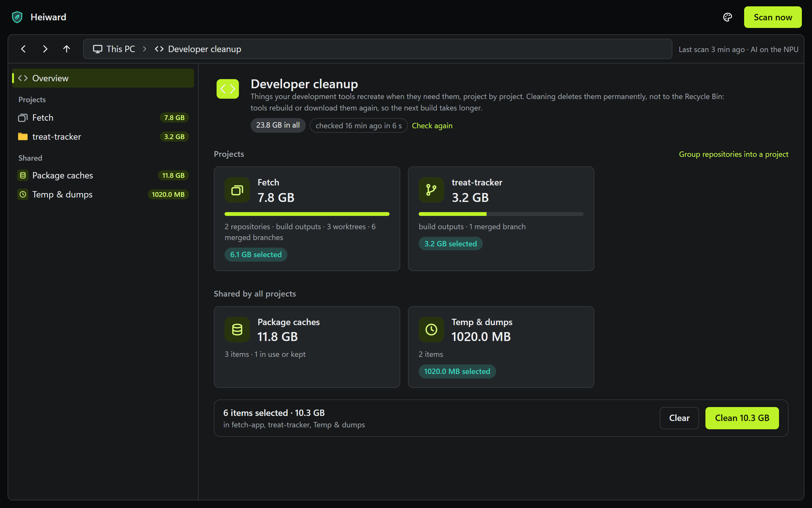Click the 1020.0 MB selected badge
812x508 pixels.
point(457,371)
